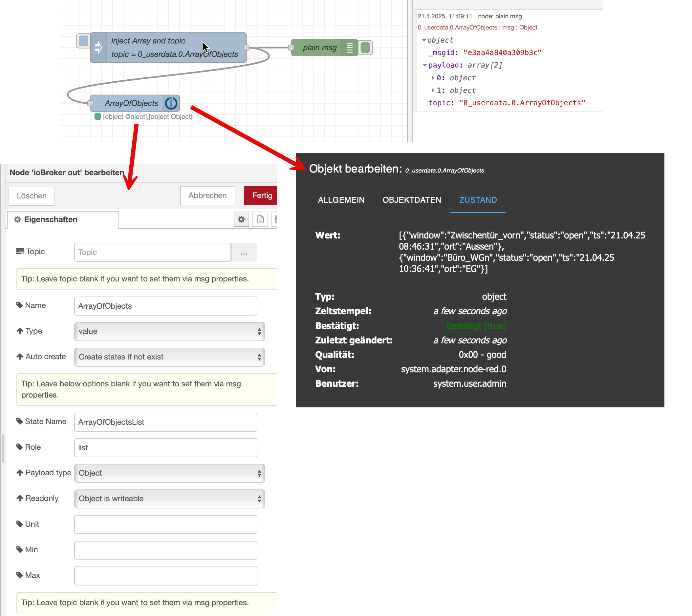Image resolution: width=692 pixels, height=616 pixels.
Task: Click the Topic browse ellipsis button
Action: (244, 252)
